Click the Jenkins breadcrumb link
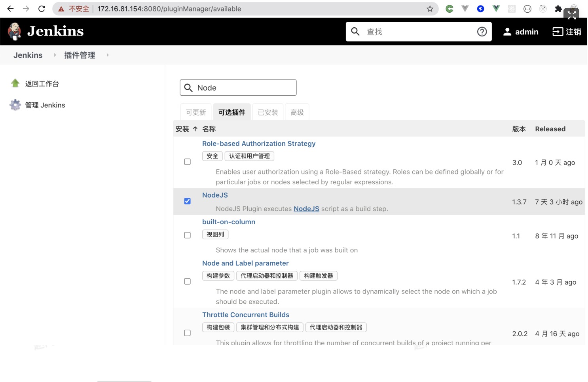Image resolution: width=588 pixels, height=382 pixels. click(28, 55)
